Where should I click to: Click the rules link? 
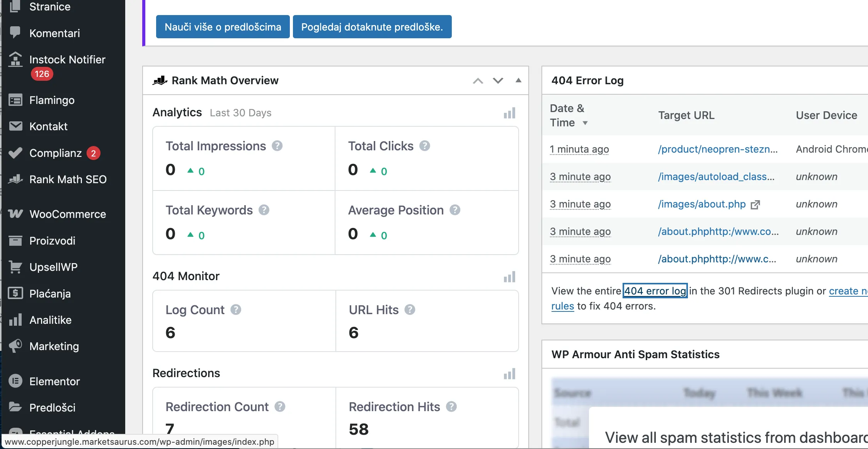(563, 306)
